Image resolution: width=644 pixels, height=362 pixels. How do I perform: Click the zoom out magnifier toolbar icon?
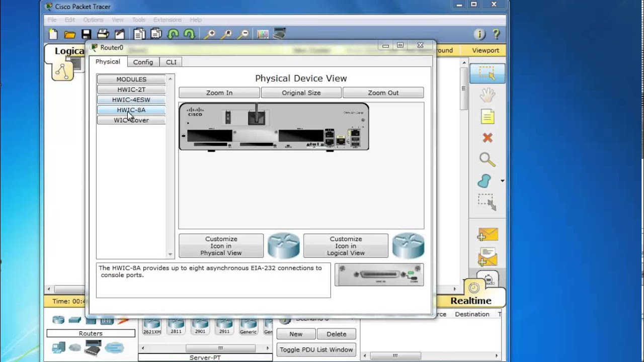point(243,34)
